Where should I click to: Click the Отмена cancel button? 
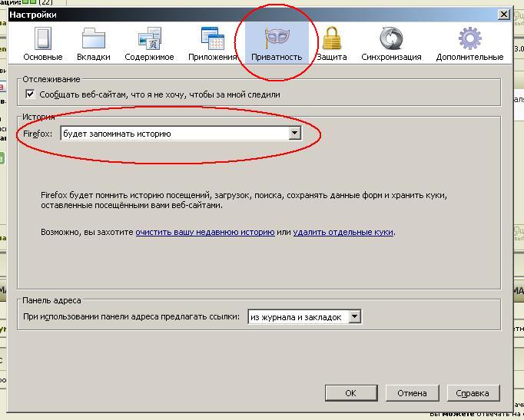click(412, 393)
